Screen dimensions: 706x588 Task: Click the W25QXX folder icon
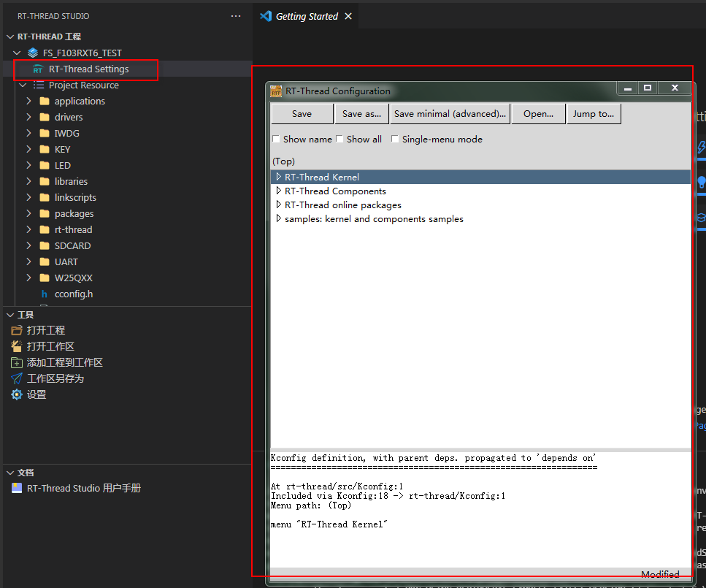[x=45, y=278]
